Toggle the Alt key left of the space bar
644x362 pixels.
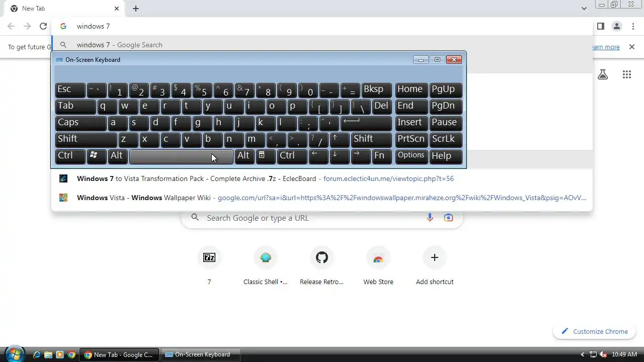coord(118,156)
